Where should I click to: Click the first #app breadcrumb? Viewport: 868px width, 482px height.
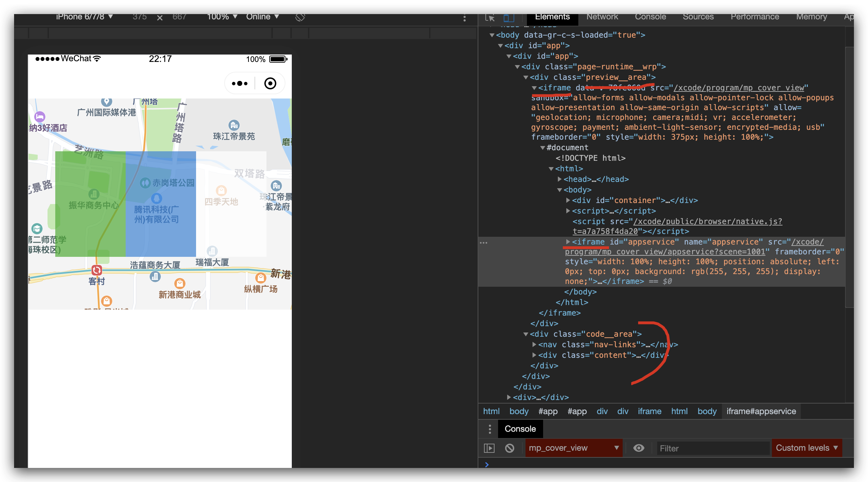click(548, 411)
